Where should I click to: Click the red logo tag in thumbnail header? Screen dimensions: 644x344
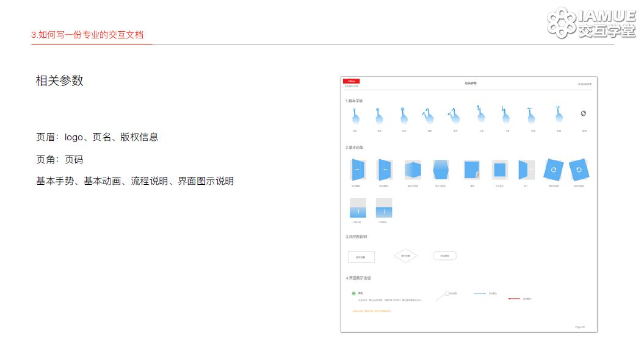pos(352,81)
